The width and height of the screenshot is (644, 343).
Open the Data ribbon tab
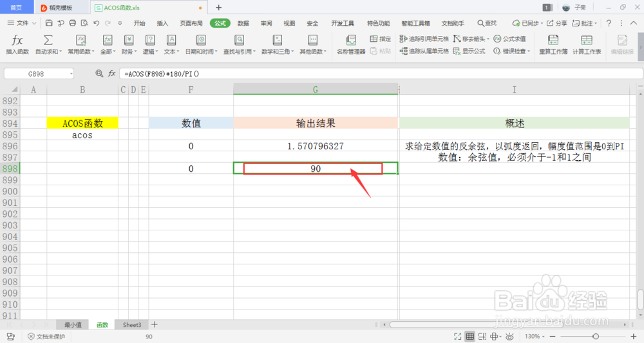pos(243,23)
